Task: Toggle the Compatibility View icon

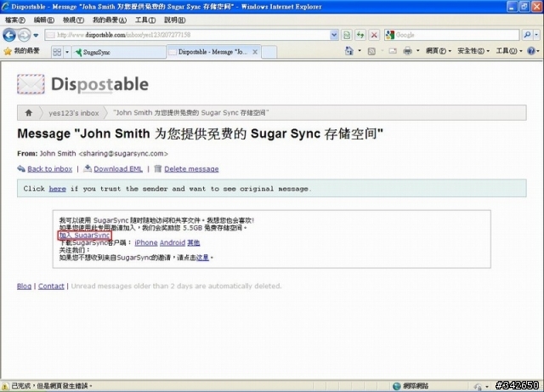Action: pyautogui.click(x=347, y=35)
